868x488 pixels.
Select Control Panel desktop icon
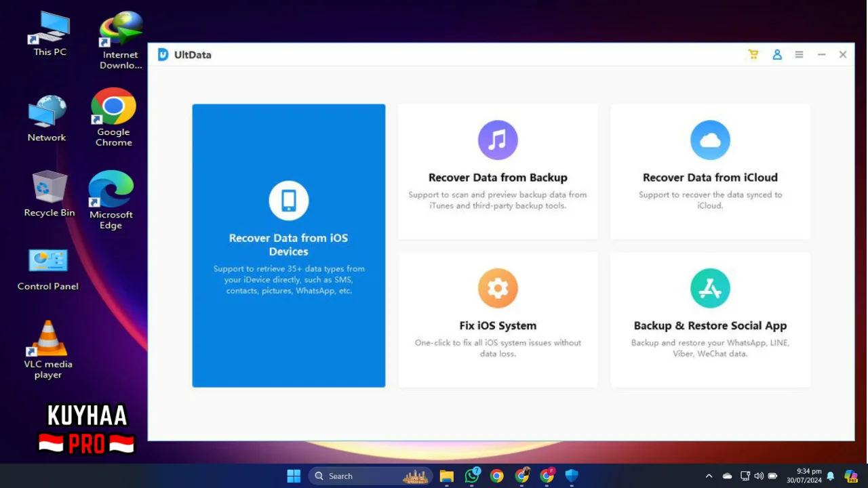(48, 269)
